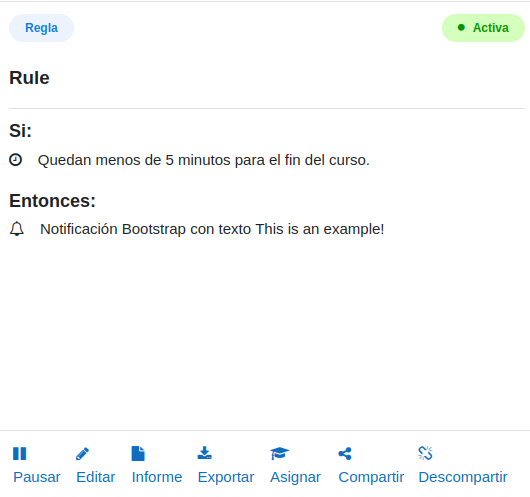Select the Pausar label
The width and height of the screenshot is (530, 497).
pos(37,477)
